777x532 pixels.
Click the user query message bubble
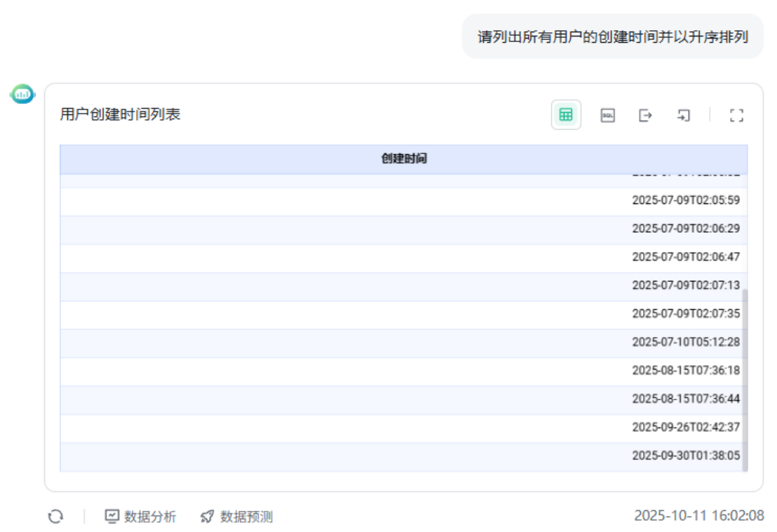coord(612,36)
